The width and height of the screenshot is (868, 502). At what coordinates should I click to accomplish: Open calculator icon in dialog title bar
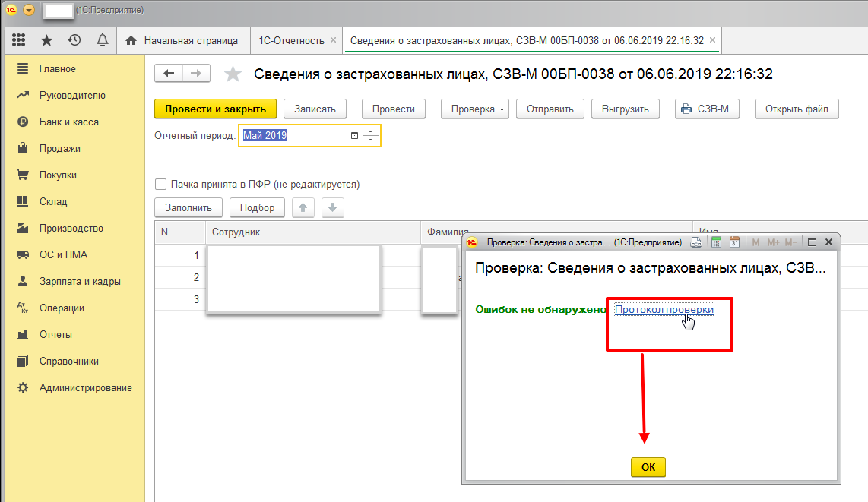pyautogui.click(x=716, y=242)
